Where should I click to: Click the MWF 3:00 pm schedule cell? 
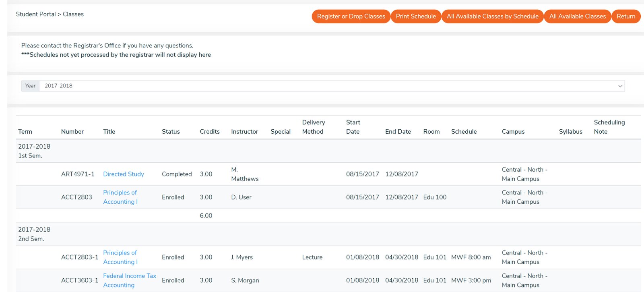pos(471,280)
